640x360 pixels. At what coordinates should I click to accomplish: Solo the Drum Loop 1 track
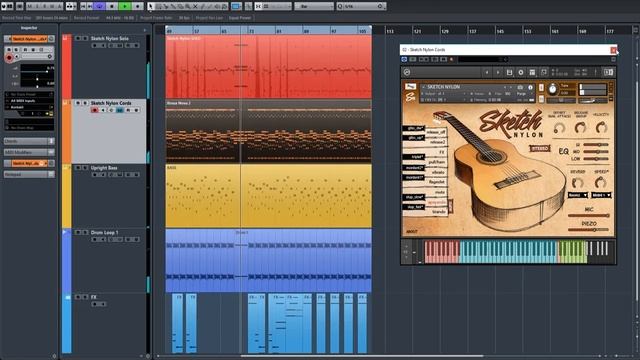[85, 232]
